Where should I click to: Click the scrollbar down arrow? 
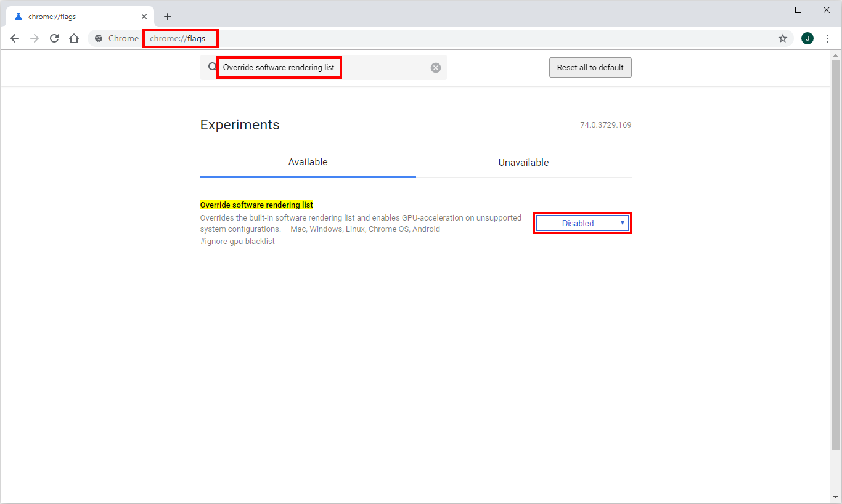click(x=836, y=497)
